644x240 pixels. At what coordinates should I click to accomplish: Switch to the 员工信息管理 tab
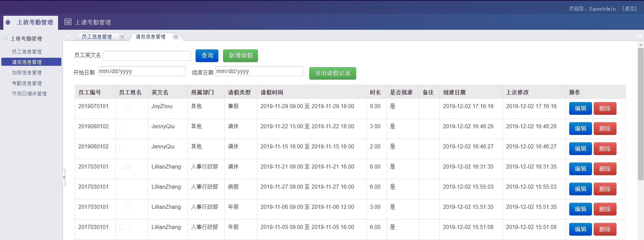tap(97, 37)
